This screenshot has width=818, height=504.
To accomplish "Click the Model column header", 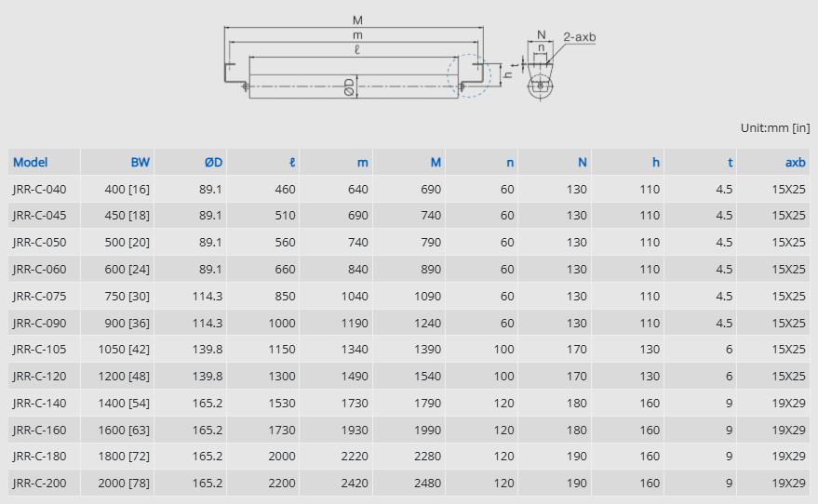I will coord(31,162).
